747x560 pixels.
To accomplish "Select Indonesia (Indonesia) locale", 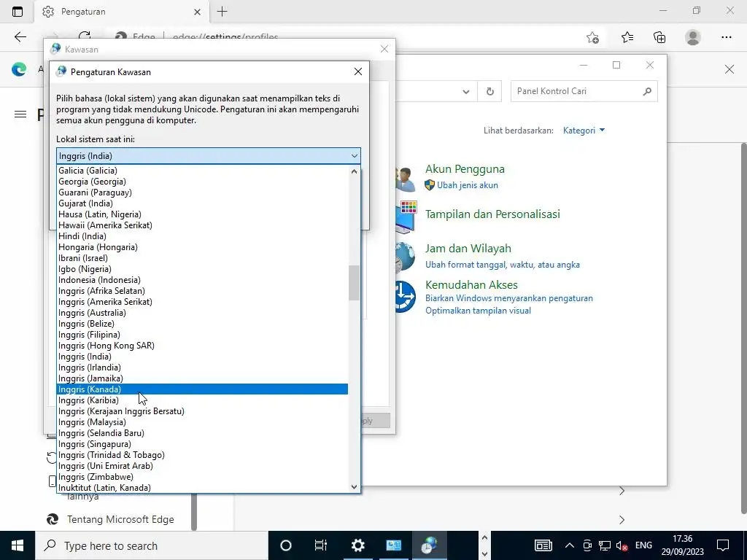I will click(x=202, y=280).
